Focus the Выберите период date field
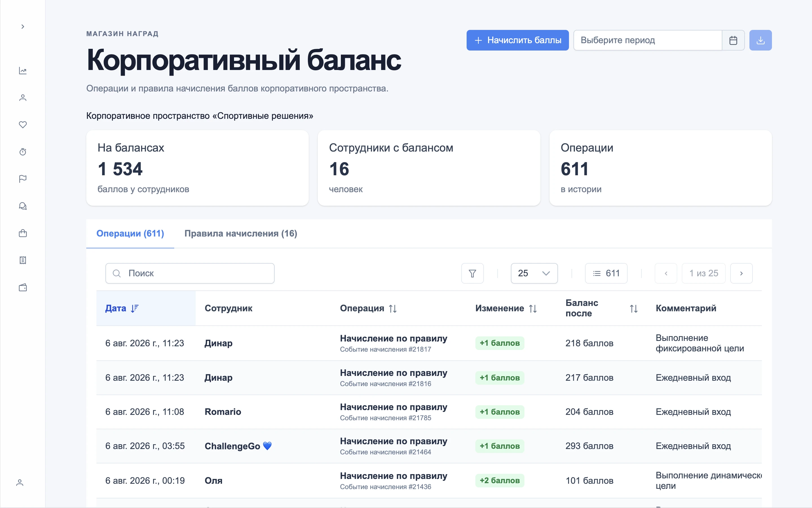The width and height of the screenshot is (812, 508). click(648, 40)
